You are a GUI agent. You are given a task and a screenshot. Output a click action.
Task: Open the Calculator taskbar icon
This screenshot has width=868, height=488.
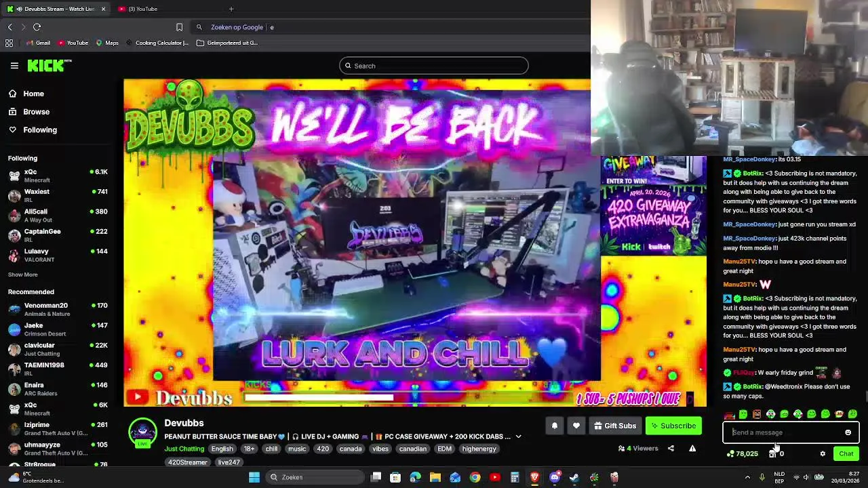pyautogui.click(x=515, y=477)
